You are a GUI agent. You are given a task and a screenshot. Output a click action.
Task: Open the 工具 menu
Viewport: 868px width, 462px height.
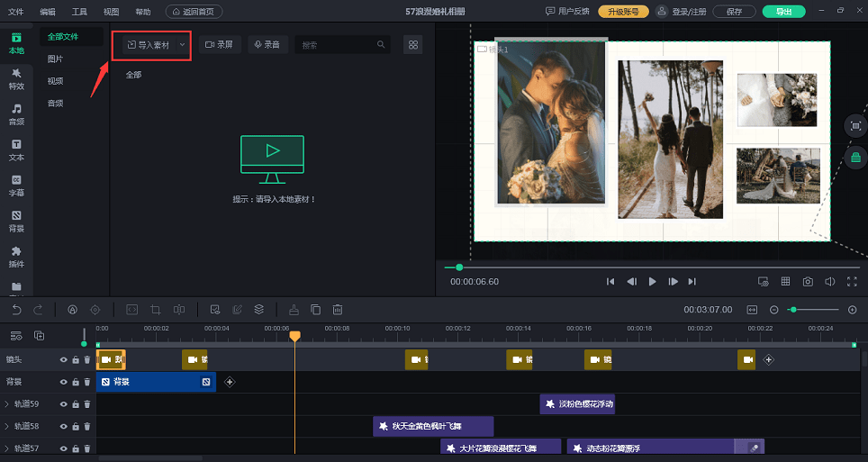click(79, 12)
